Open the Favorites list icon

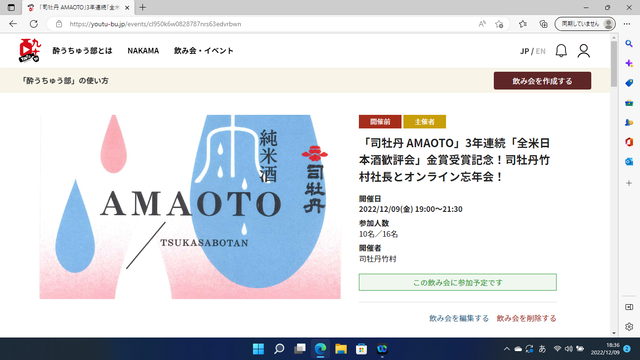point(523,24)
